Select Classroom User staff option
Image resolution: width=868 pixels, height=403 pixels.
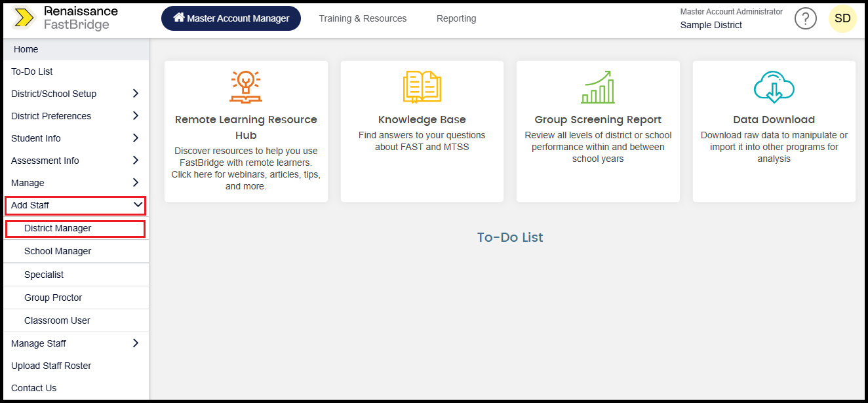point(57,320)
